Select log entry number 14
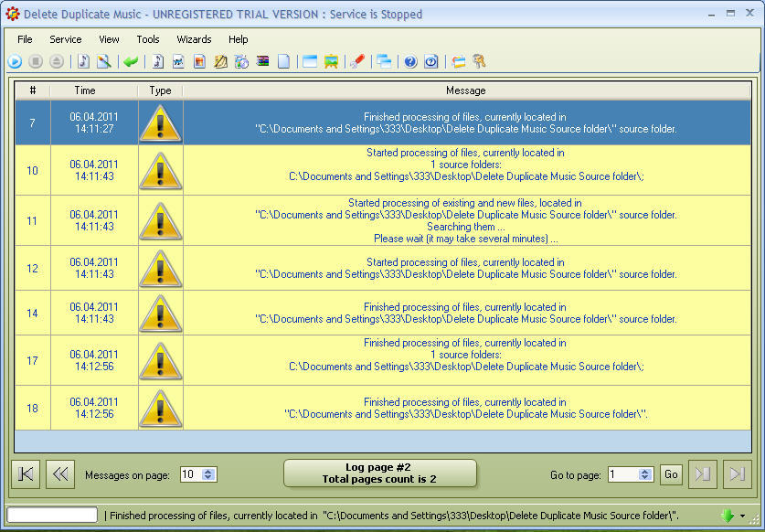This screenshot has height=532, width=765. (382, 313)
